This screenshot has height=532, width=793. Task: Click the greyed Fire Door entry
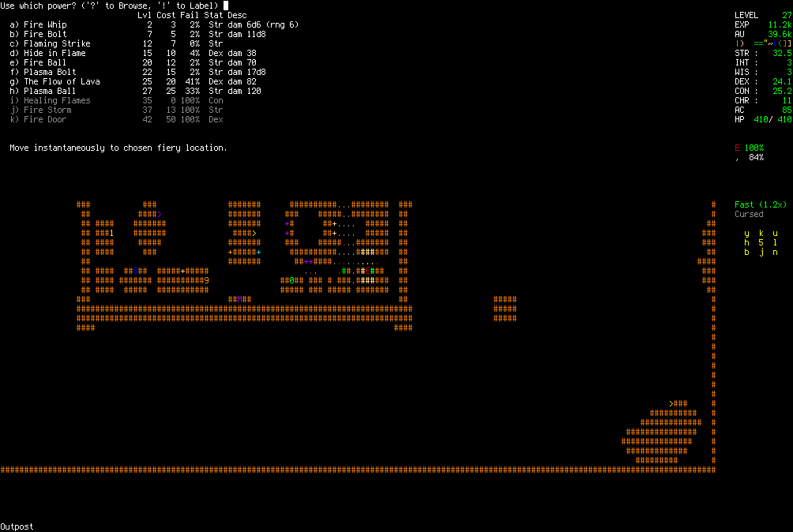116,120
